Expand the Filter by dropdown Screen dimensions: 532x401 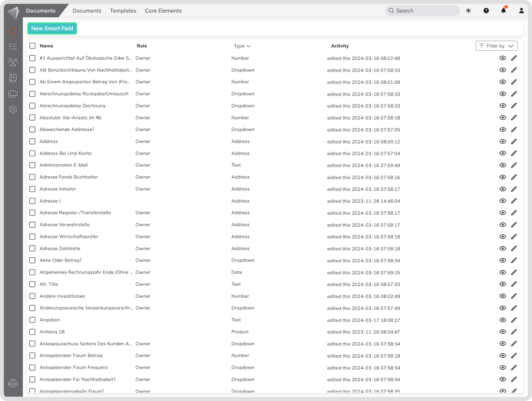(x=496, y=46)
